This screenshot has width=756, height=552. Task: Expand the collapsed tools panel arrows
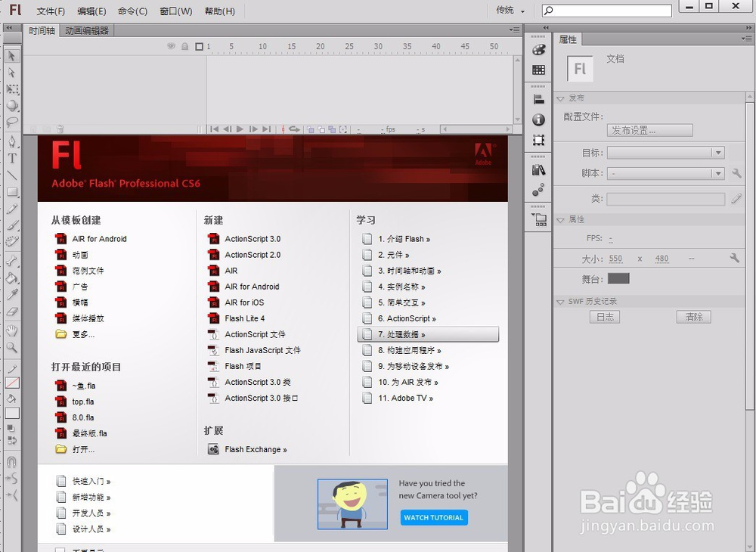click(9, 27)
